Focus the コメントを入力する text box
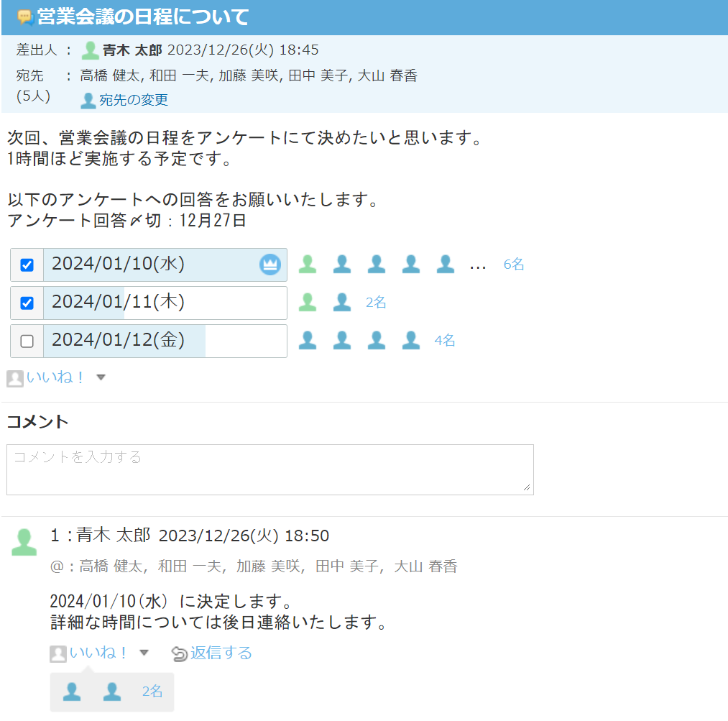 coord(269,470)
